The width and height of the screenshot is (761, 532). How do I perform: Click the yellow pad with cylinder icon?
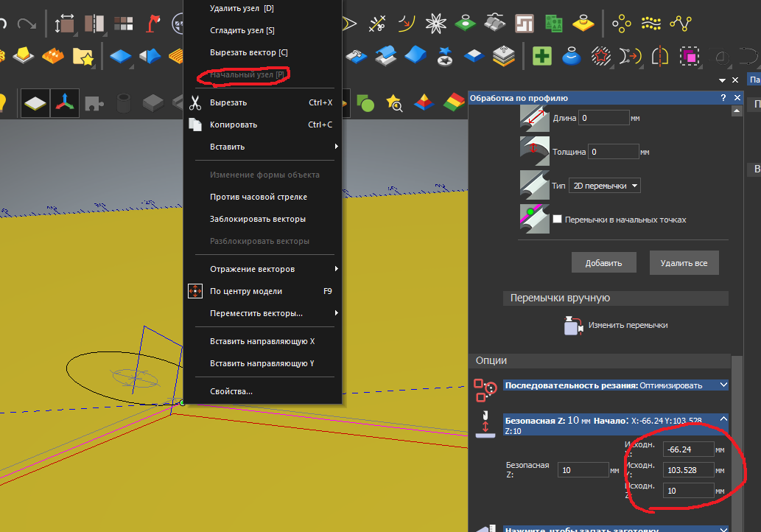click(583, 23)
